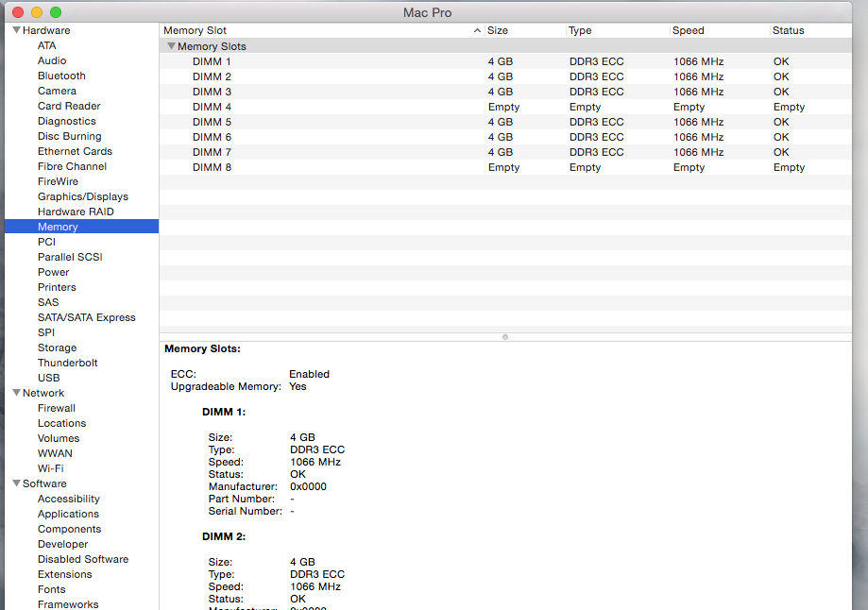Open Diagnostics in the sidebar
The image size is (868, 610).
(66, 121)
